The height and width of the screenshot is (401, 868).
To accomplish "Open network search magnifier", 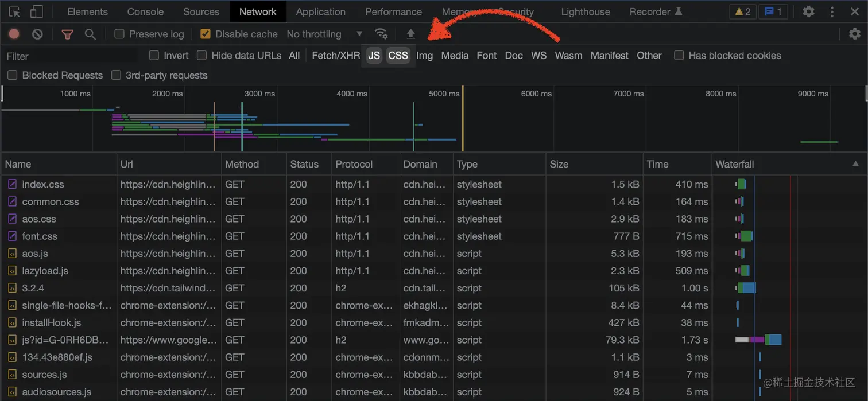I will (x=90, y=34).
